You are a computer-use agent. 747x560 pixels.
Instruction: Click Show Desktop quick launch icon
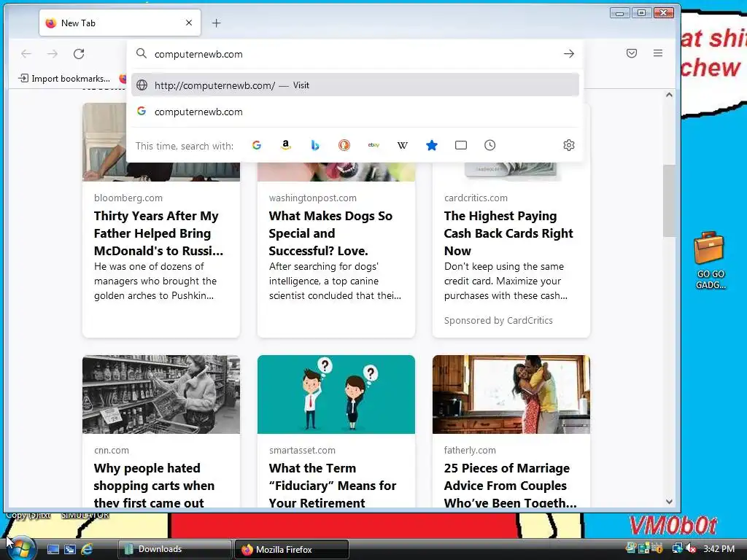(53, 549)
